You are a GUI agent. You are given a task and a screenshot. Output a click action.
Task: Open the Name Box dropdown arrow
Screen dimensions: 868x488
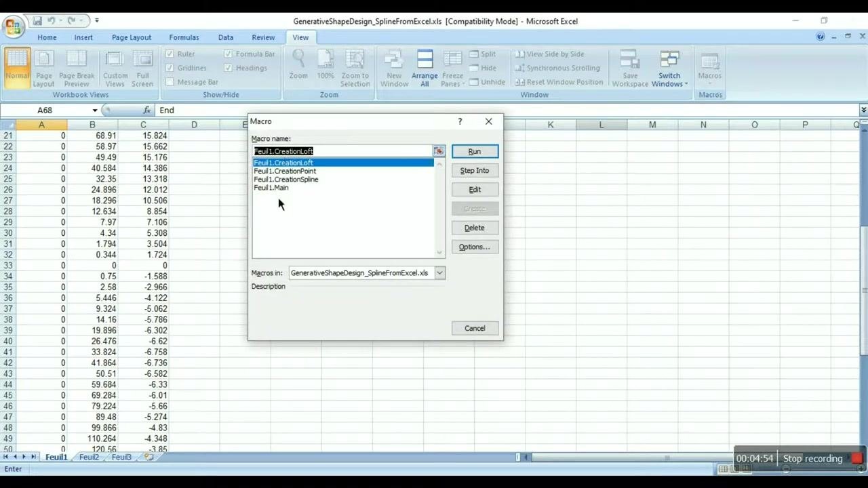pyautogui.click(x=94, y=110)
